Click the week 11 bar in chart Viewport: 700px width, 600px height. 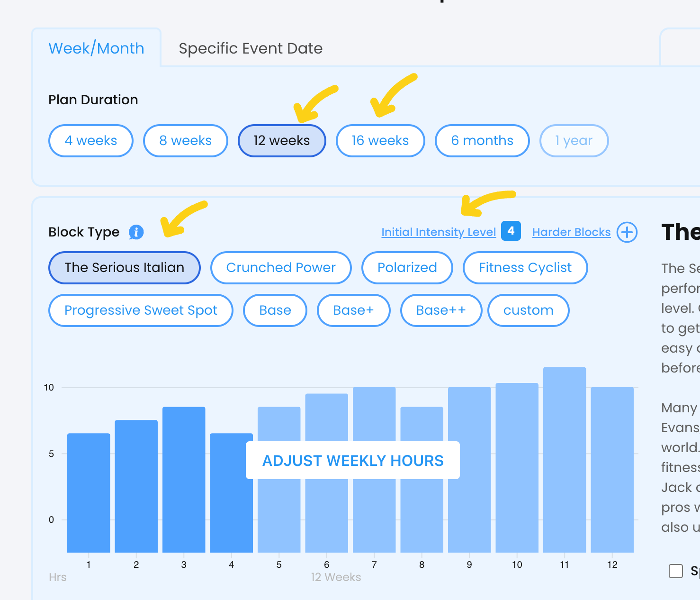(x=564, y=460)
